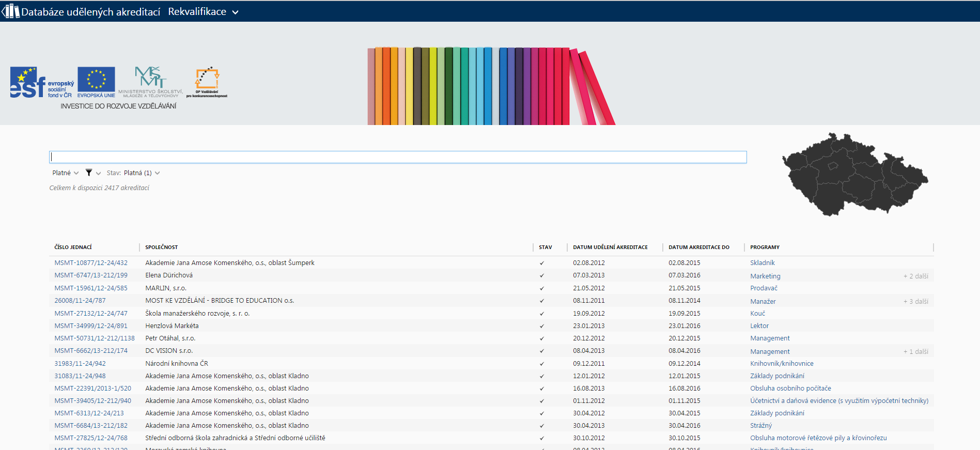The image size is (980, 450).
Task: Open the Účetnictví a daňová evidence program
Action: [x=839, y=401]
